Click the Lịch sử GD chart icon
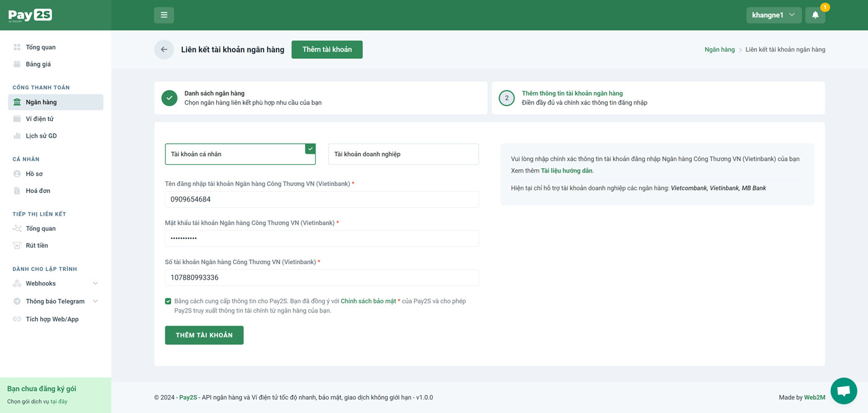Image resolution: width=868 pixels, height=413 pixels. coord(17,136)
